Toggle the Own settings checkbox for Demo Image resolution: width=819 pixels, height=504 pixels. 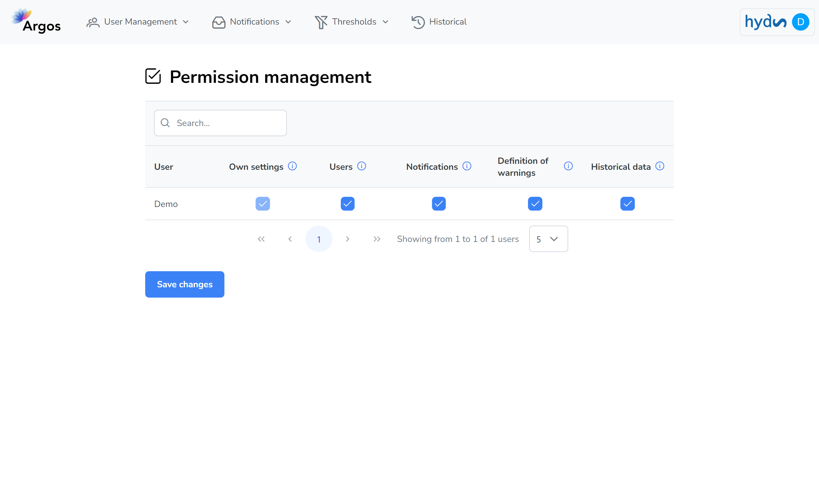(x=263, y=203)
